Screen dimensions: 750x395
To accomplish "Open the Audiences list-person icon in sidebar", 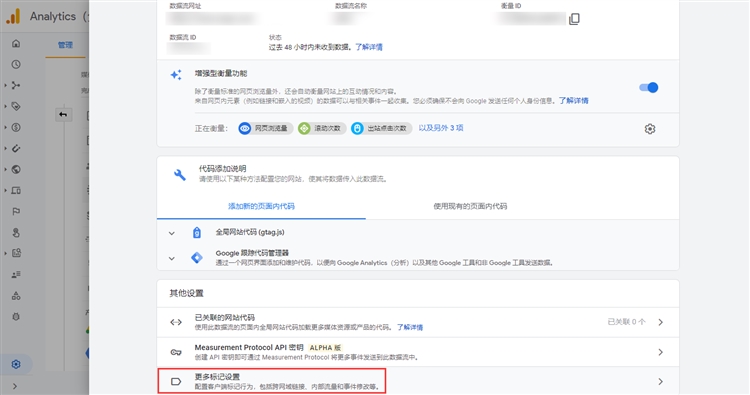I will point(16,274).
